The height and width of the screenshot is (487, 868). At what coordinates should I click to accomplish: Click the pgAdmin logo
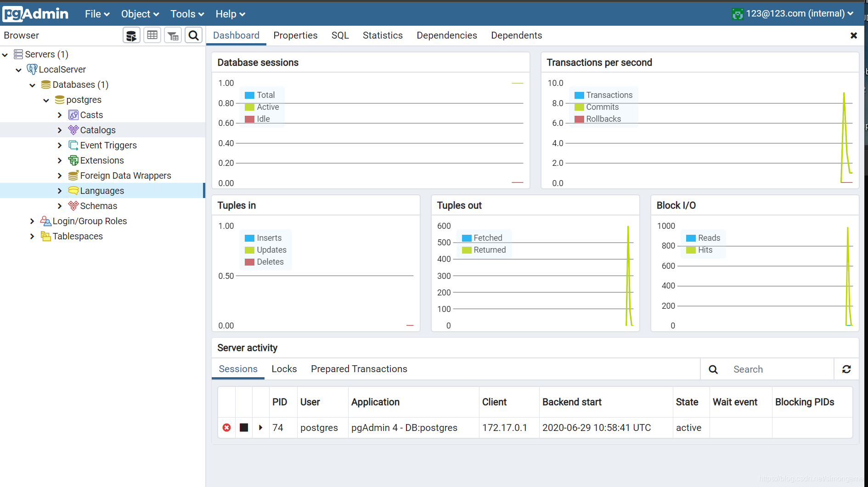click(35, 14)
